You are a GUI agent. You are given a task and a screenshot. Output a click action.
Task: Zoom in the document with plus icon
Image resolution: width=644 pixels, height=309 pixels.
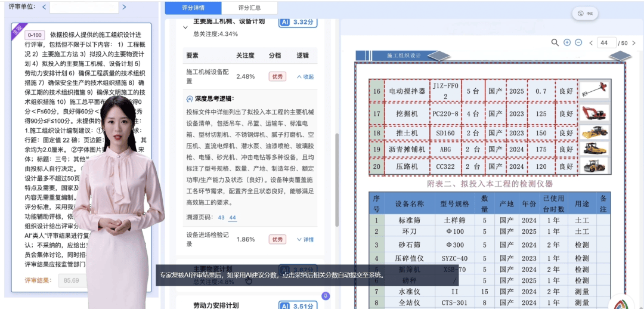tap(567, 42)
